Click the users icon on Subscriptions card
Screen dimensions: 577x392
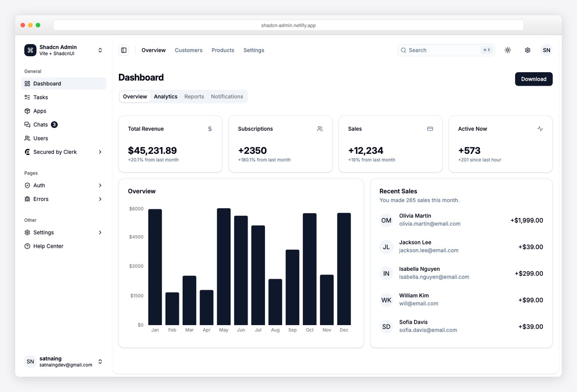[320, 129]
